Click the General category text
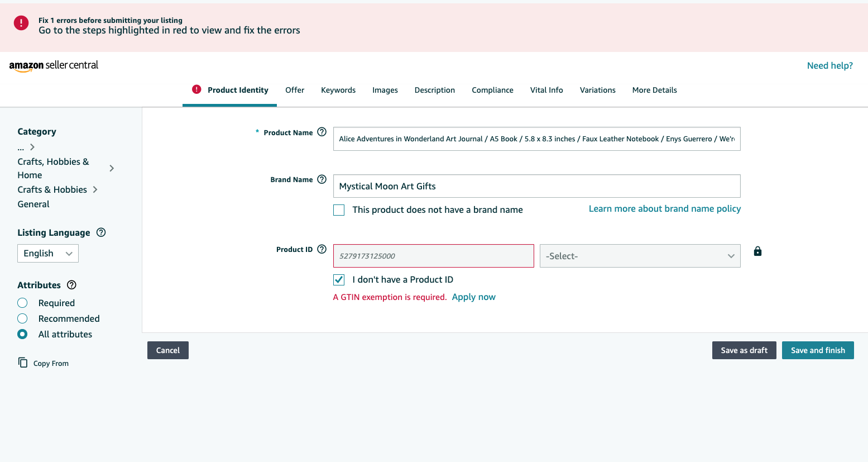This screenshot has width=868, height=462. pyautogui.click(x=33, y=204)
